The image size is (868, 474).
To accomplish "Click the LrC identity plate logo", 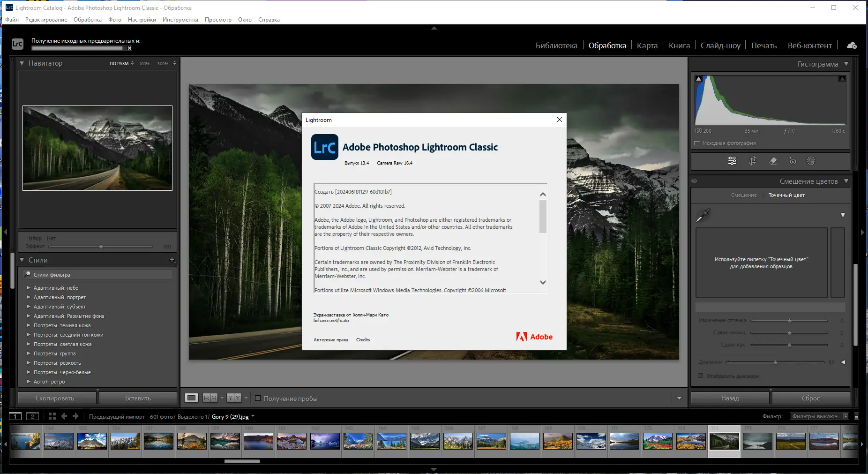I will pos(17,44).
